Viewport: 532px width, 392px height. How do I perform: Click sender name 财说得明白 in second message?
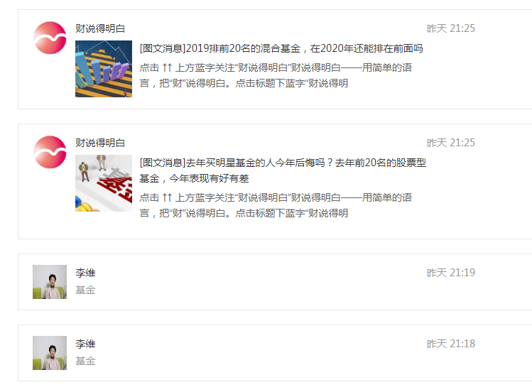coord(100,143)
